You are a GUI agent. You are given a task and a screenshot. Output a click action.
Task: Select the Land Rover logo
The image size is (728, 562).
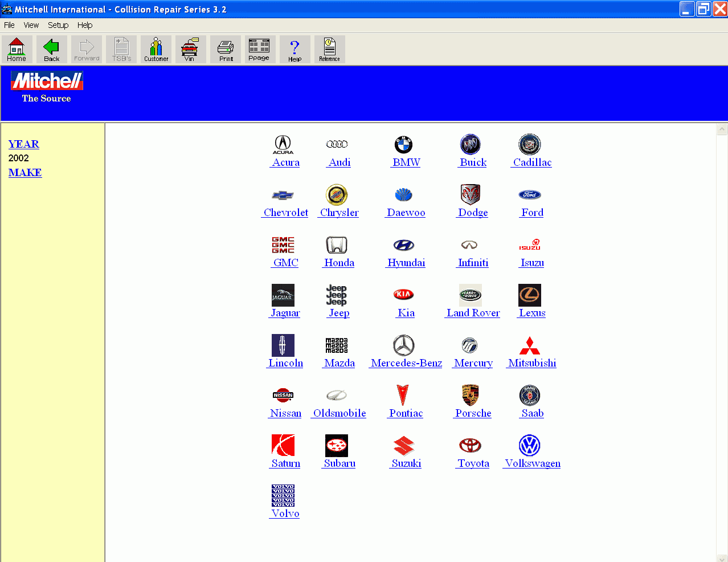[x=471, y=295]
